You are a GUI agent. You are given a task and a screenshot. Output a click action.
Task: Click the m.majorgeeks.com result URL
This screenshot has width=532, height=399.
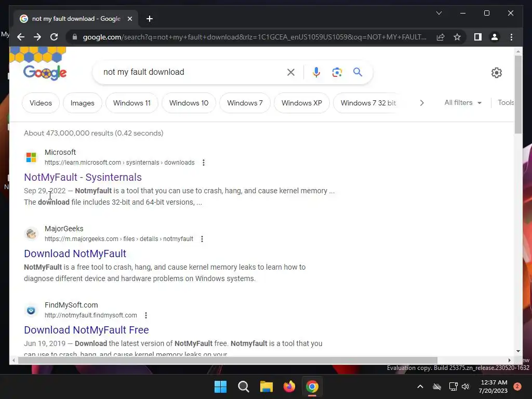(119, 239)
